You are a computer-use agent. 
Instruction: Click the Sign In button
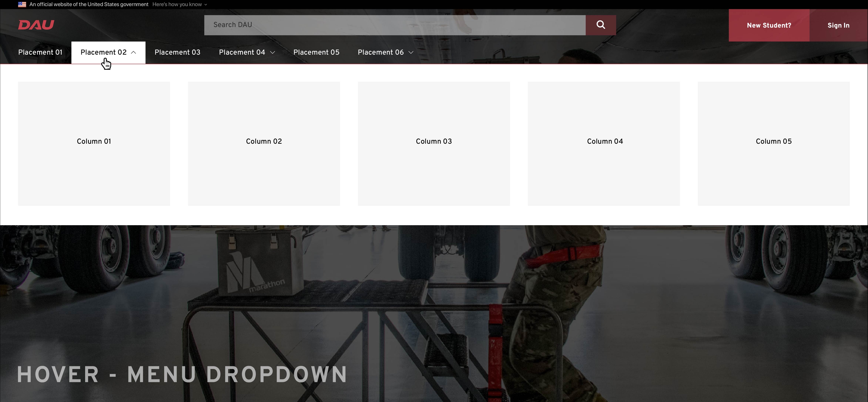(x=838, y=25)
